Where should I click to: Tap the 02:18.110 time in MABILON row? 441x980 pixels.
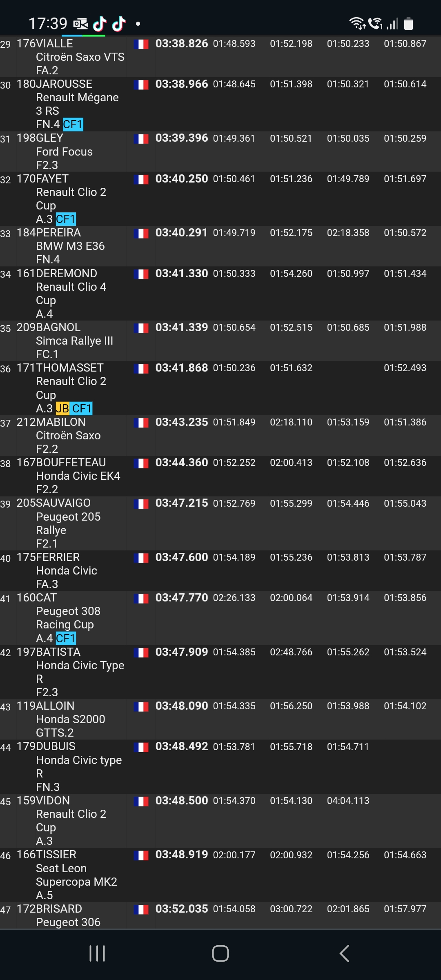[x=291, y=422]
